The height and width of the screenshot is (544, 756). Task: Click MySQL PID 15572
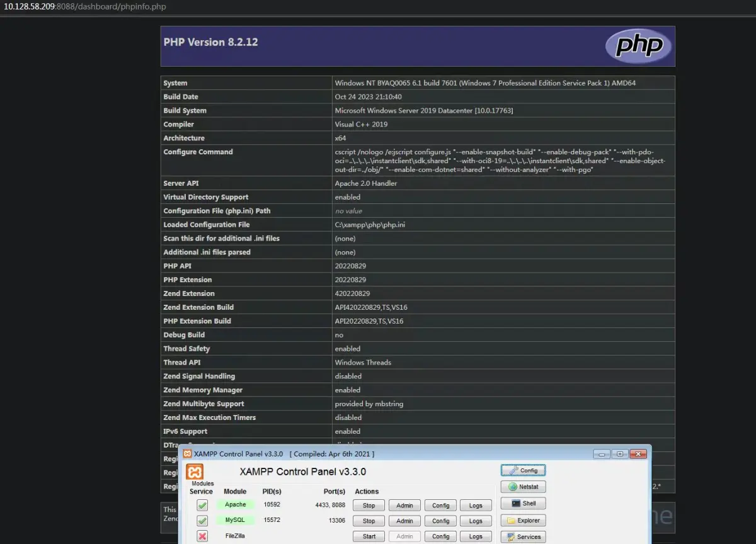[x=272, y=521]
